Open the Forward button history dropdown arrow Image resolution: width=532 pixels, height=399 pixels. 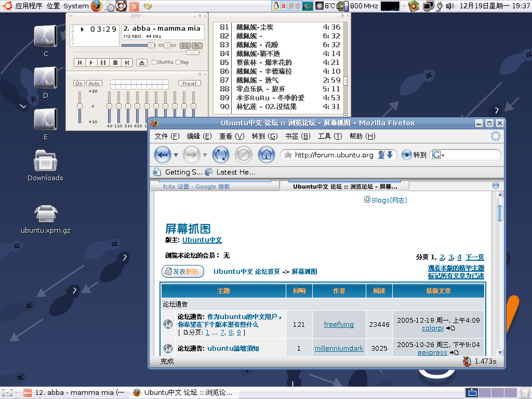coord(205,155)
